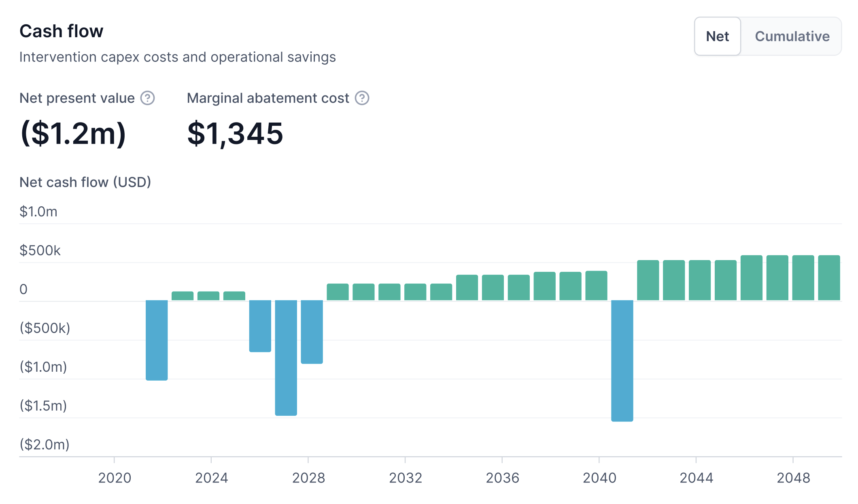Viewport: 858px width, 504px height.
Task: Click the 2040 x-axis label
Action: pyautogui.click(x=599, y=478)
